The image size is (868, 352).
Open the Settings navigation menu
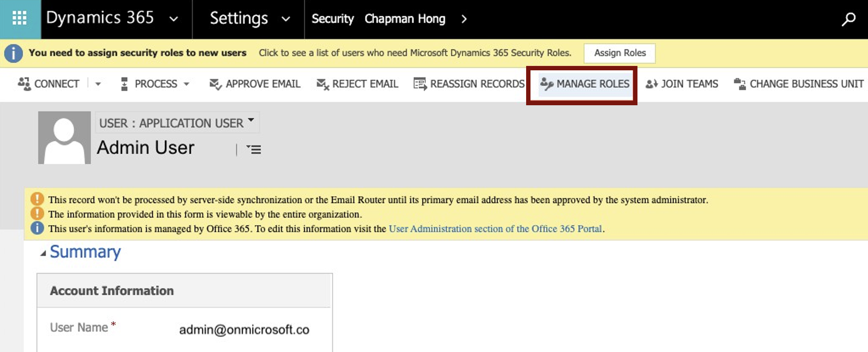click(x=239, y=18)
